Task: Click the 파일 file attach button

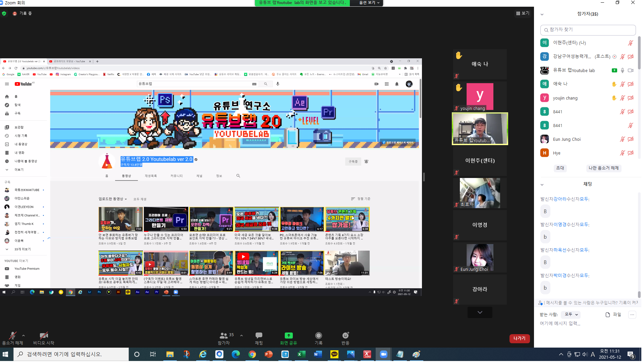Action: tap(613, 314)
